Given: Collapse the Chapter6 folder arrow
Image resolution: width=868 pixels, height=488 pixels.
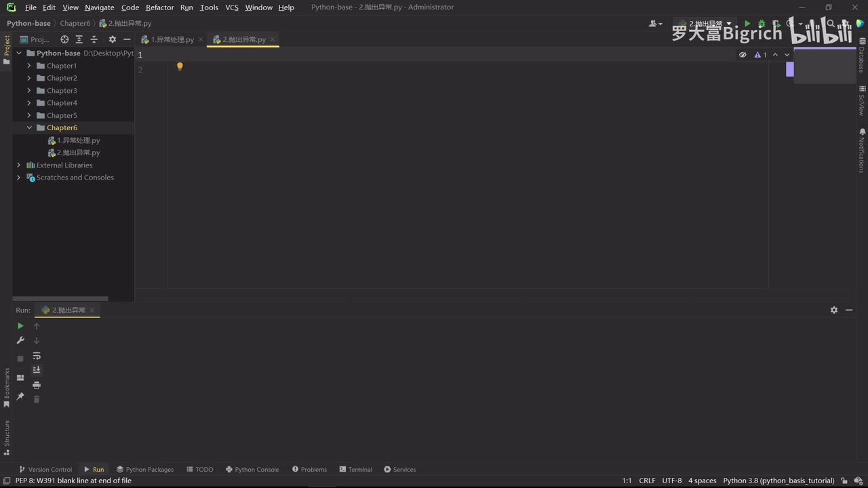Looking at the screenshot, I should [29, 127].
